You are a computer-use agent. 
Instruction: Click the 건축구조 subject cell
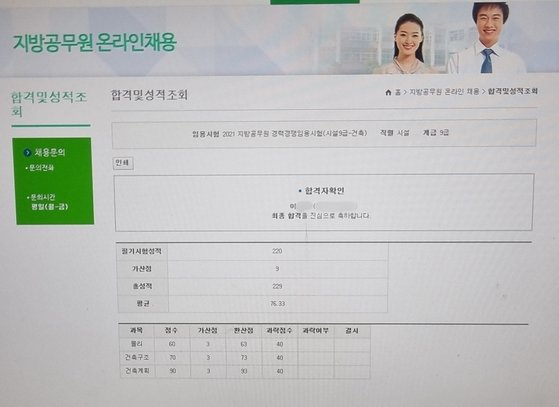(x=137, y=357)
